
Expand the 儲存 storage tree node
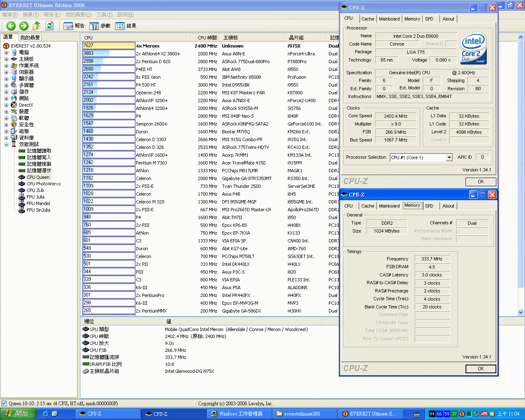pos(6,92)
